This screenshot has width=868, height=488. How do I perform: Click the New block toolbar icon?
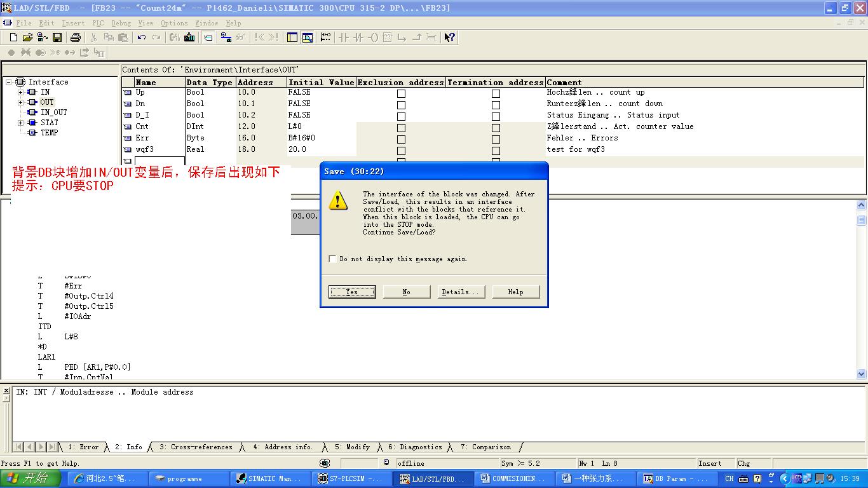(13, 37)
